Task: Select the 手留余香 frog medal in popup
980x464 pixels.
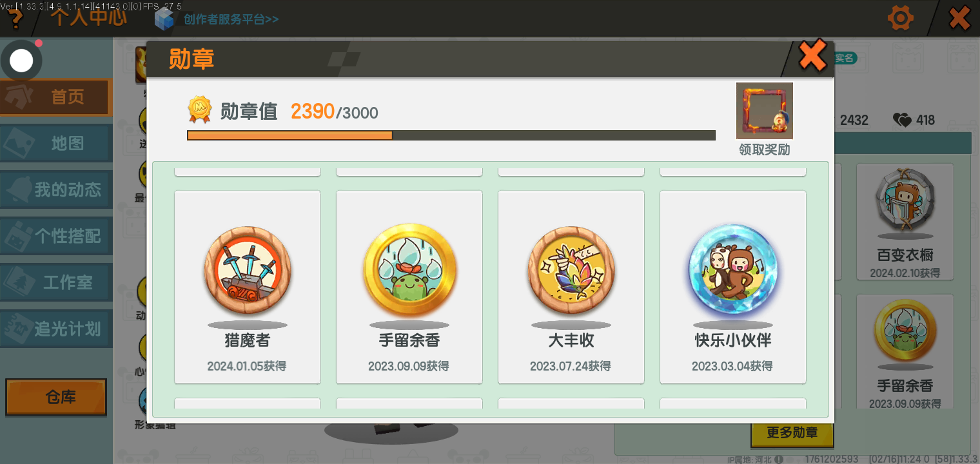Action: tap(409, 270)
